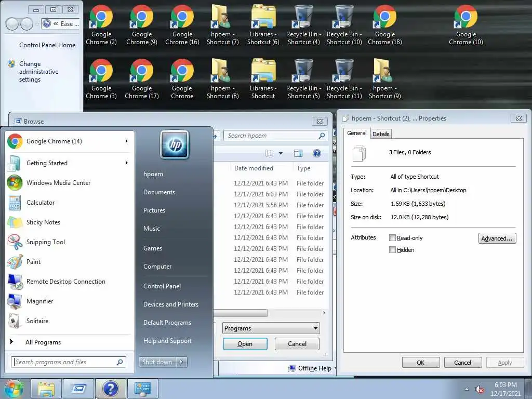Open Pictures from Start menu
Viewport: 532px width, 399px height.
(154, 210)
